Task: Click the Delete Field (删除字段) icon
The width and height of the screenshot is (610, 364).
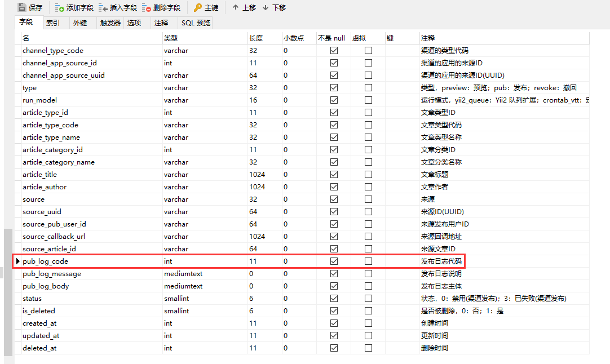Action: click(x=147, y=7)
